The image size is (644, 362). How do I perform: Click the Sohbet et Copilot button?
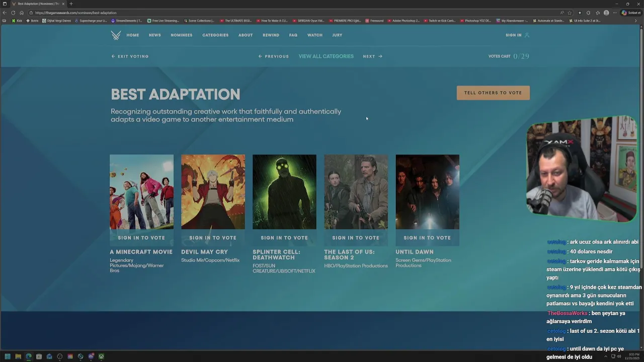pyautogui.click(x=631, y=13)
